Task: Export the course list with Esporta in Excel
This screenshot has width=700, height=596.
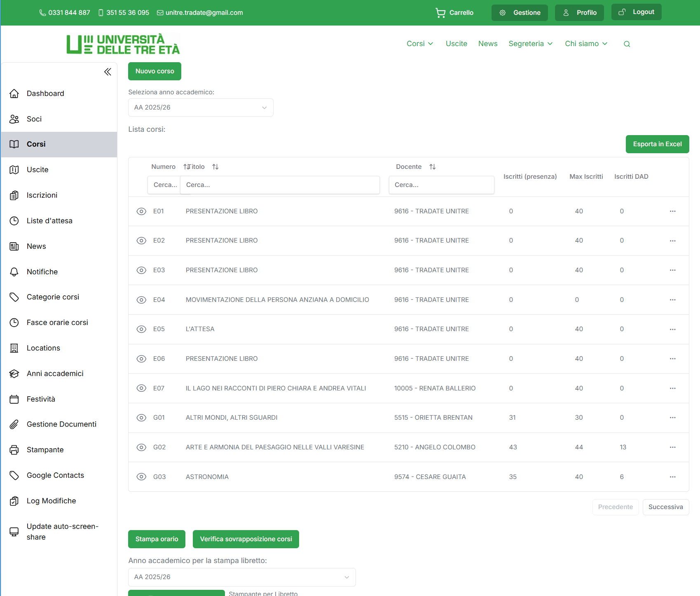Action: click(657, 144)
